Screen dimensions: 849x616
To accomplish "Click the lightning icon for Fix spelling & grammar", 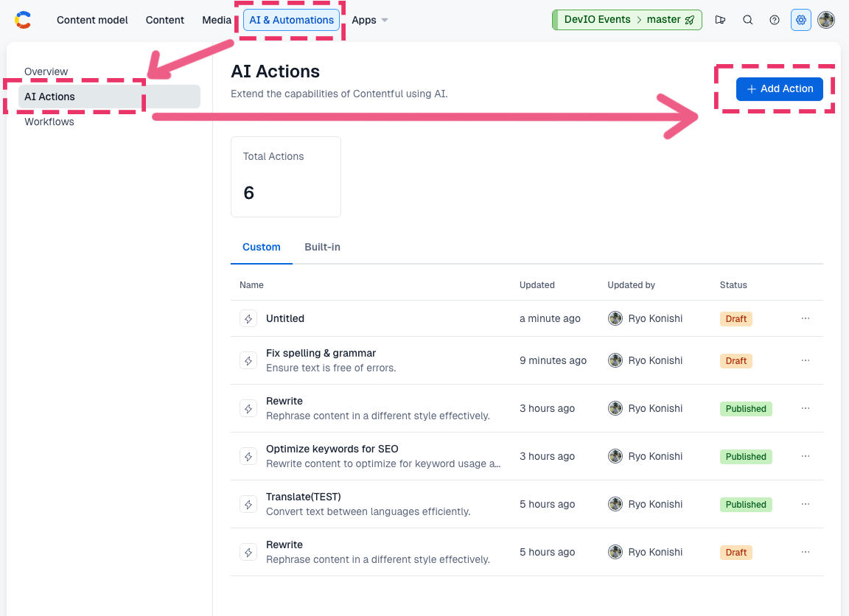I will 248,360.
